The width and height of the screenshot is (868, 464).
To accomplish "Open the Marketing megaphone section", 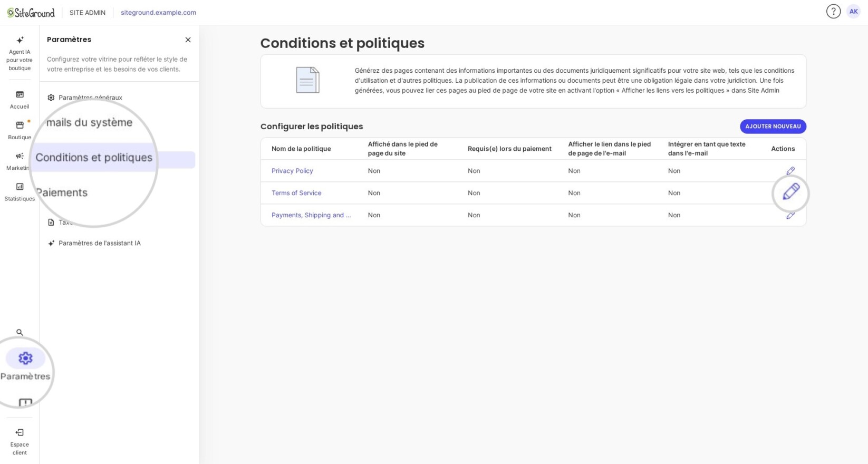I will pos(20,161).
